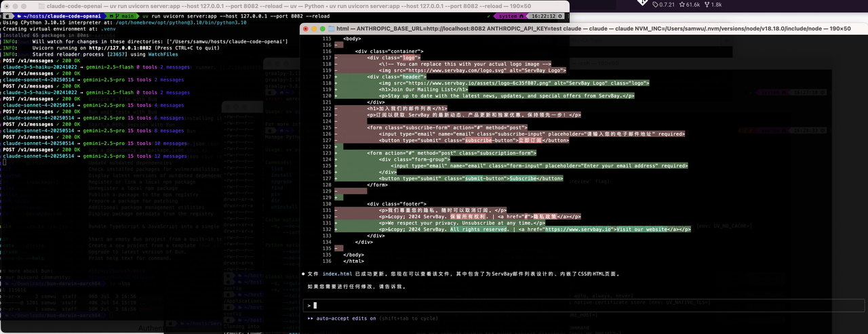Click the system segment in the prompt status bar

click(x=507, y=15)
